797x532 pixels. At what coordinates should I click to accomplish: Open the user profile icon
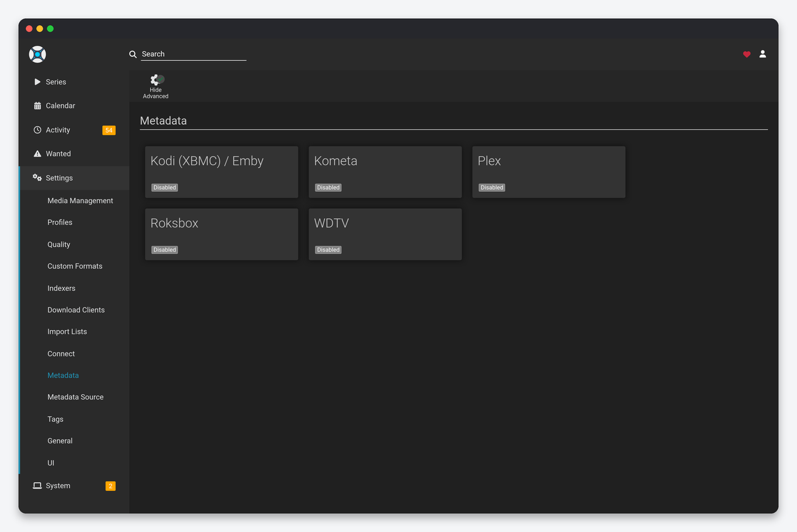coord(762,54)
